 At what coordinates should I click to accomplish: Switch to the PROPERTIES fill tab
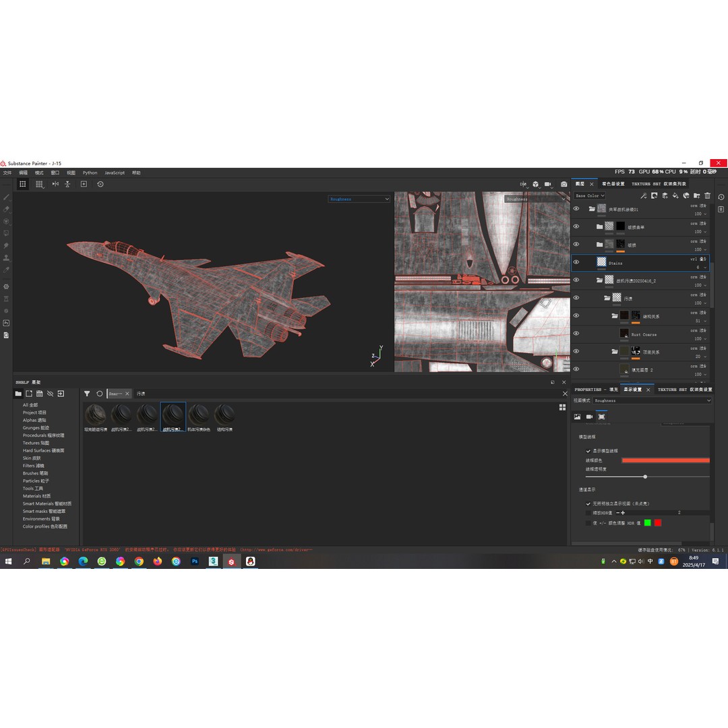tap(596, 390)
